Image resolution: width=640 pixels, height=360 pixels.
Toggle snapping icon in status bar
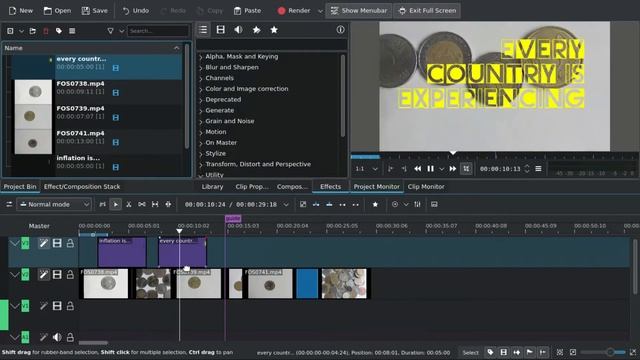543,352
